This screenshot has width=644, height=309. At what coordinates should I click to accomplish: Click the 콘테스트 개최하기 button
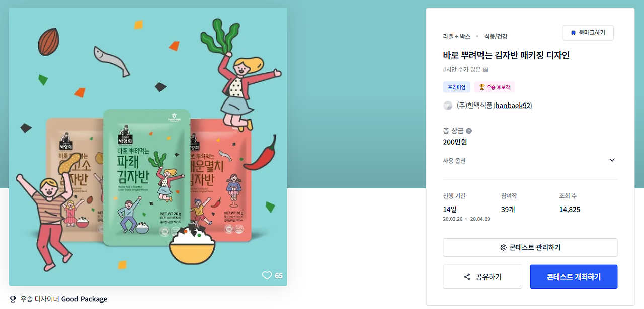574,277
